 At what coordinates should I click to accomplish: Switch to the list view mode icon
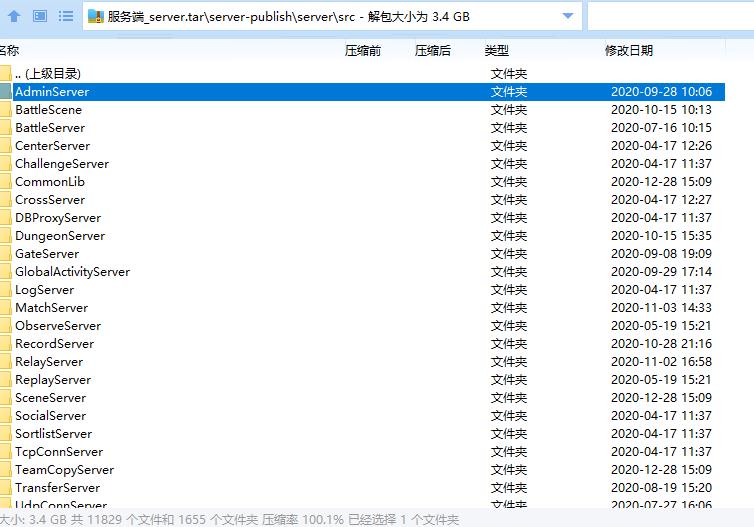tap(66, 16)
